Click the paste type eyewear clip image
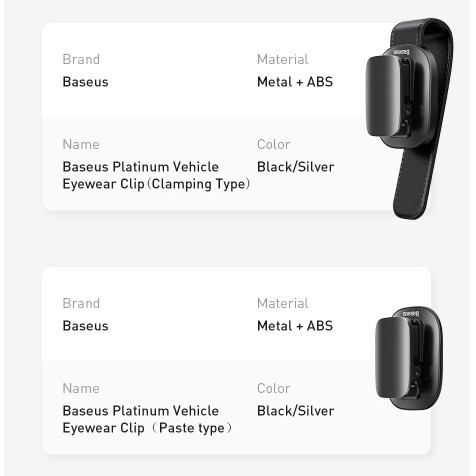 (x=409, y=358)
